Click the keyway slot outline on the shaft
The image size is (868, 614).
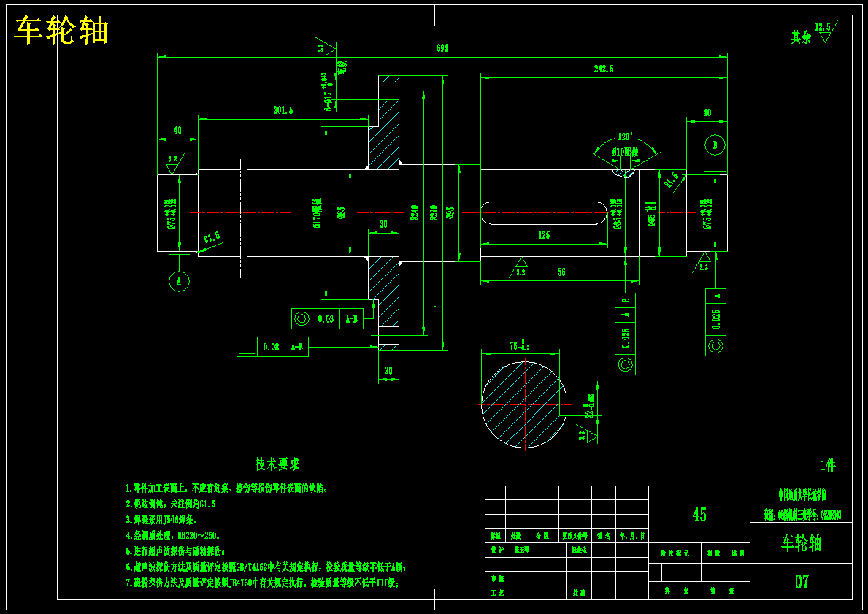[544, 213]
